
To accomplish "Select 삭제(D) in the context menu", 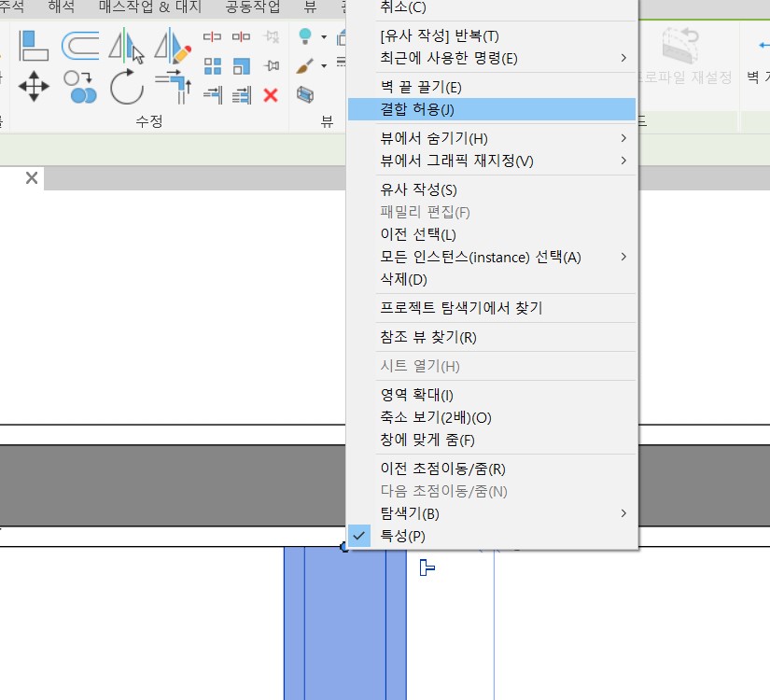I will coord(403,279).
